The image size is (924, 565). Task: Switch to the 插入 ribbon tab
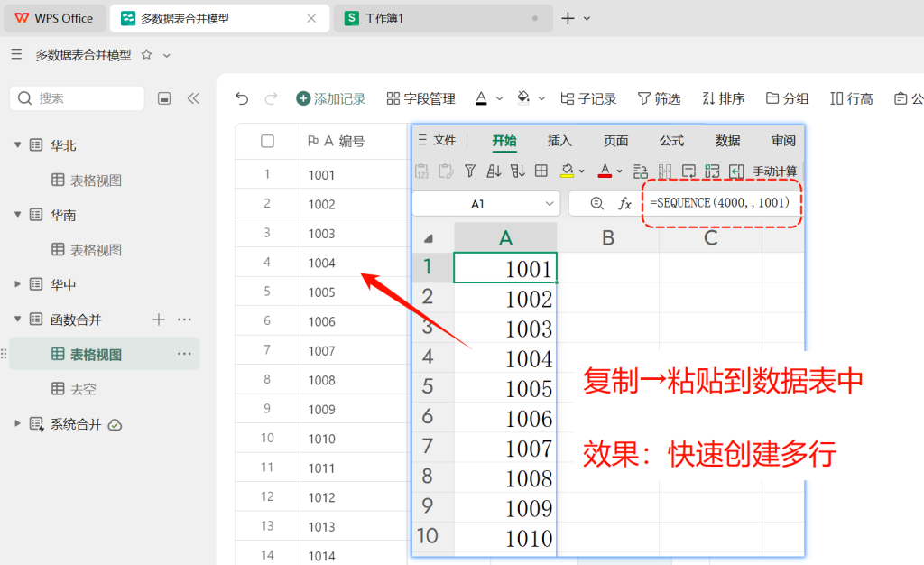coord(559,140)
